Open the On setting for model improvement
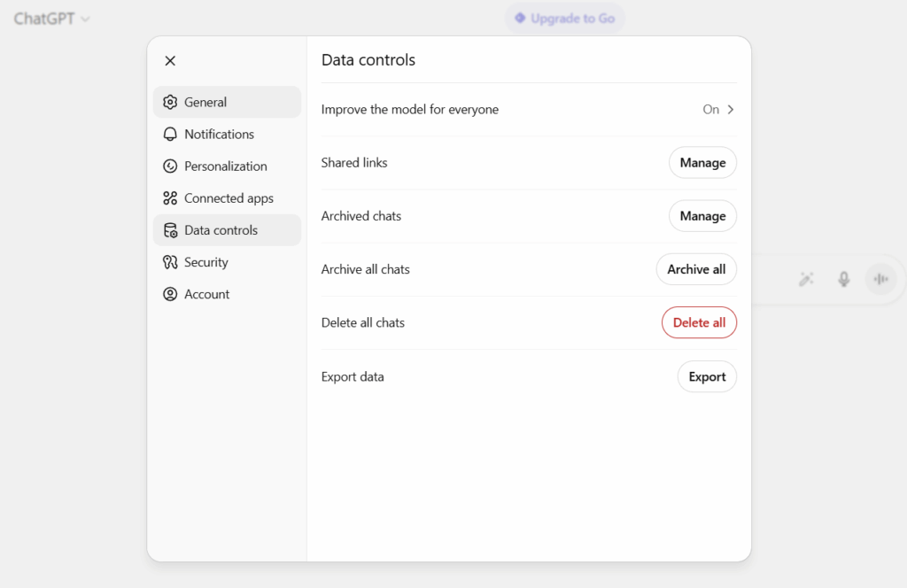 tap(710, 110)
